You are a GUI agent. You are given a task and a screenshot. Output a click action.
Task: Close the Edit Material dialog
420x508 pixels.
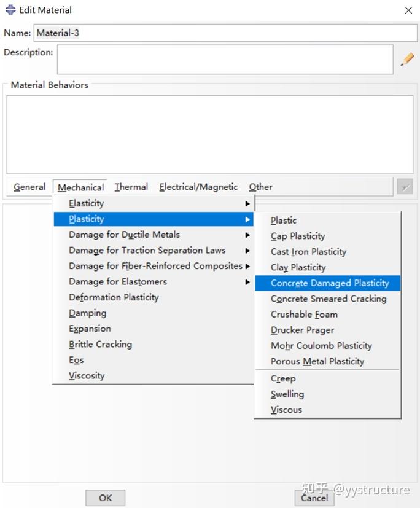pyautogui.click(x=408, y=10)
